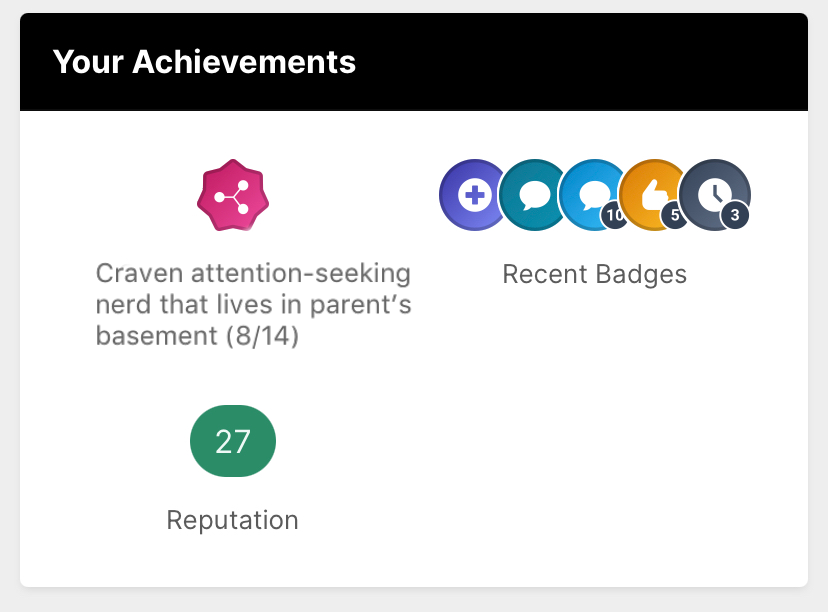Click the pink share rank badge icon
The image size is (828, 612).
[233, 195]
